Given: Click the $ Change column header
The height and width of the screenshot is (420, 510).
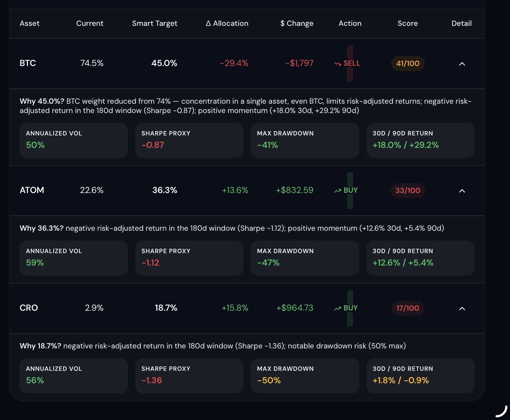Looking at the screenshot, I should [x=297, y=23].
